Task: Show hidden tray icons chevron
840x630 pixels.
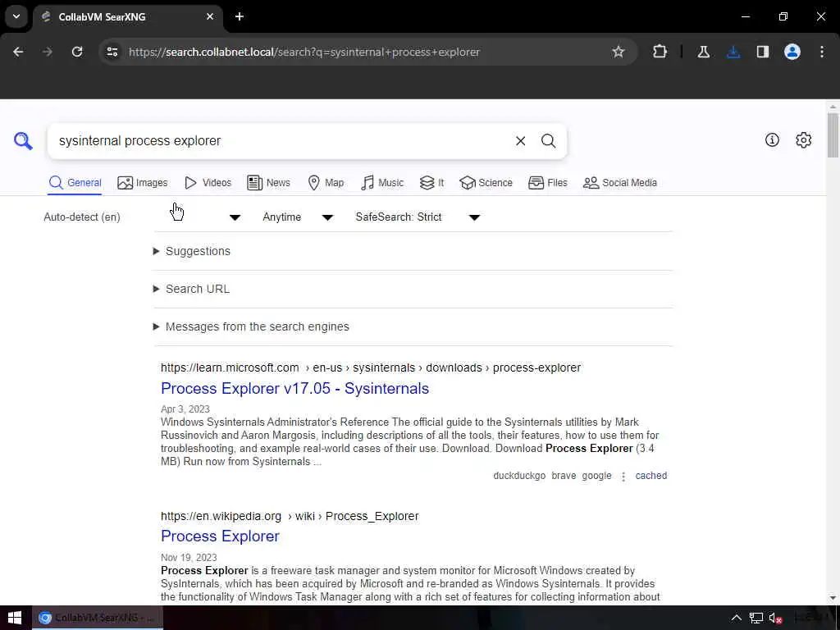Action: pos(736,618)
